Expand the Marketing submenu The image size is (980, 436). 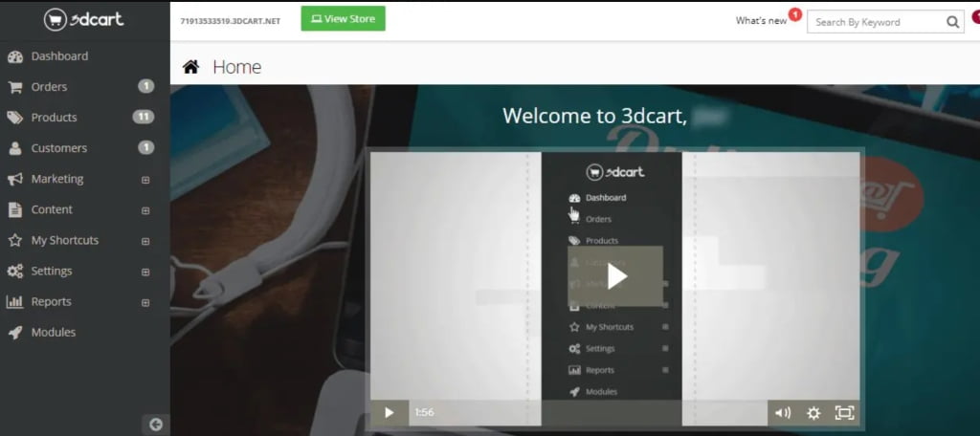tap(145, 180)
